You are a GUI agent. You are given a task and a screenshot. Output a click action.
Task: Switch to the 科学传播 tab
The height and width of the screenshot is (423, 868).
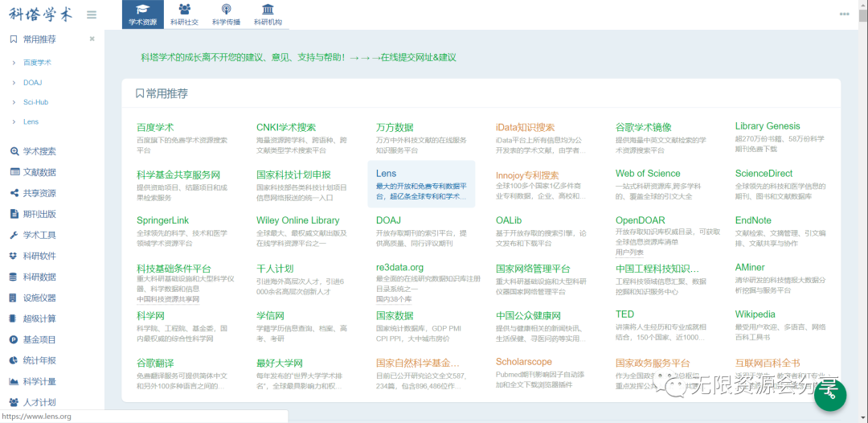coord(226,14)
